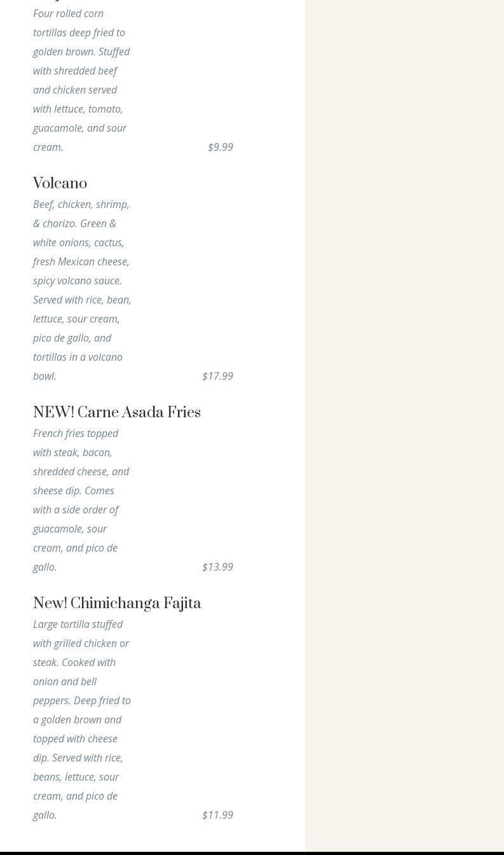Click the "sheese dip. Comes" text line

[74, 490]
